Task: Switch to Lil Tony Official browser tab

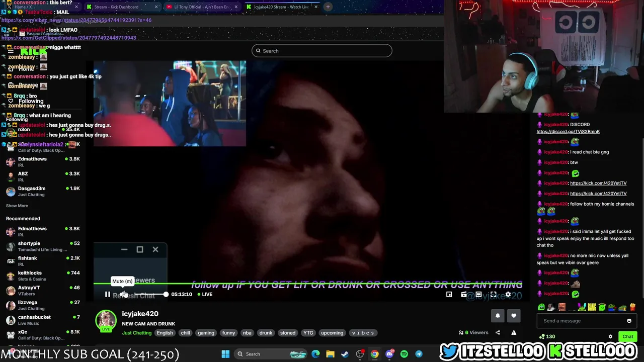Action: pos(202,7)
